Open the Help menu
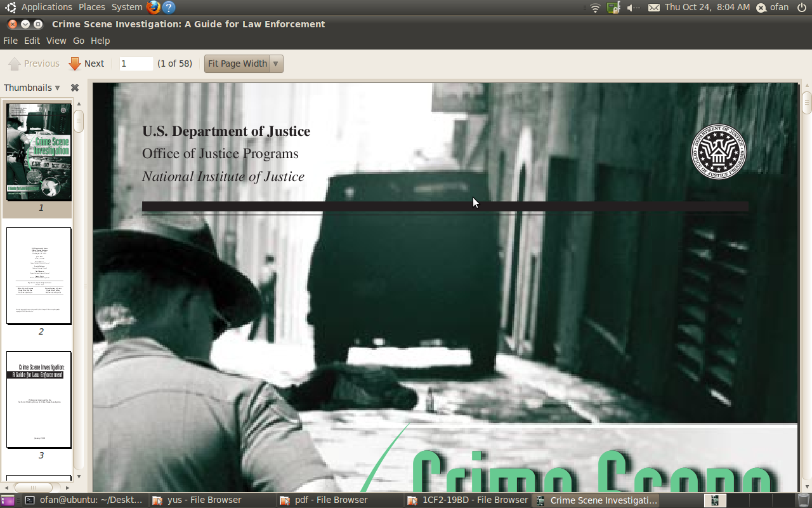 click(100, 41)
